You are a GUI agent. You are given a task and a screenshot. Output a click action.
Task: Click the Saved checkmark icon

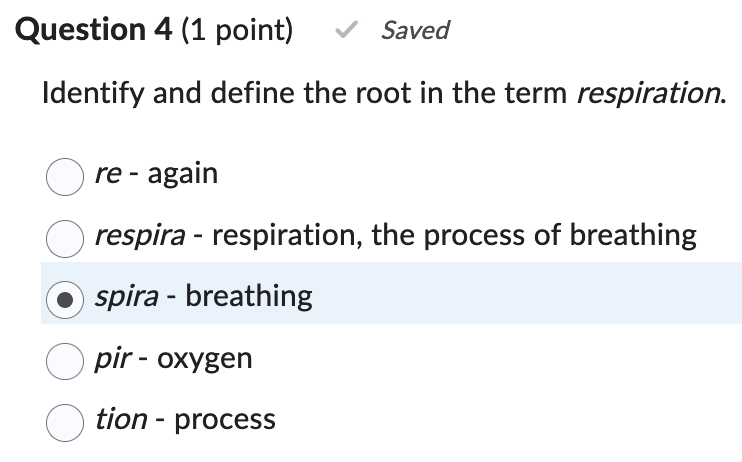coord(344,31)
